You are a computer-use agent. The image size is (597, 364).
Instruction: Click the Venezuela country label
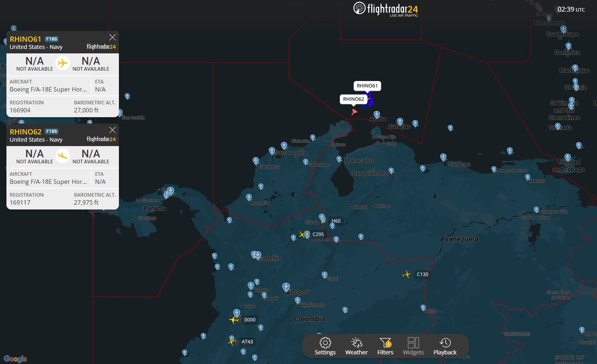tap(461, 239)
